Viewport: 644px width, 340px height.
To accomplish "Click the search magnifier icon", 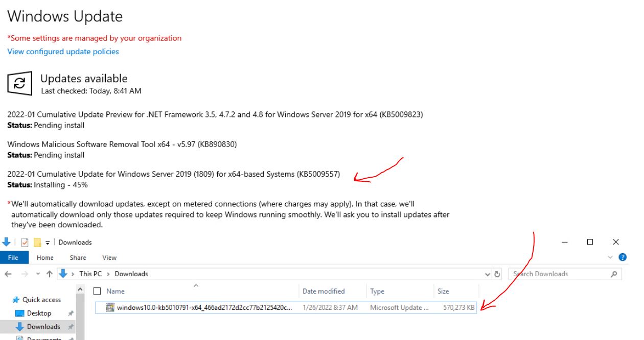I will tap(613, 274).
